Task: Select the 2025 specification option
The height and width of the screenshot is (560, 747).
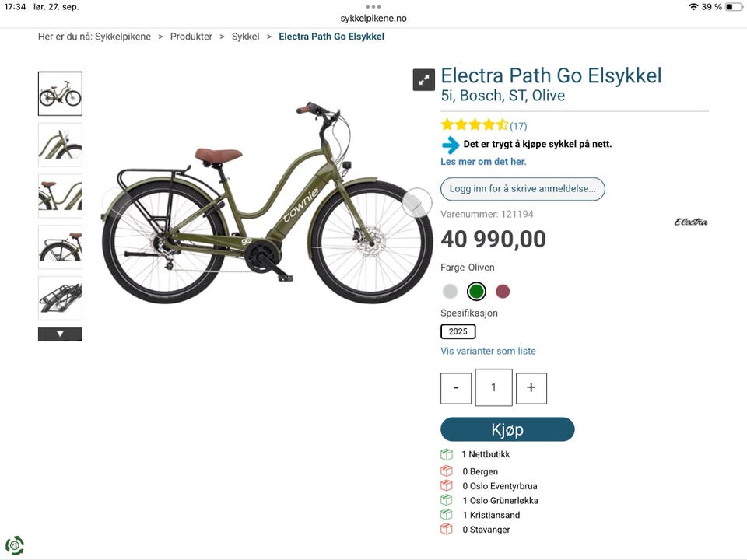Action: pos(458,331)
